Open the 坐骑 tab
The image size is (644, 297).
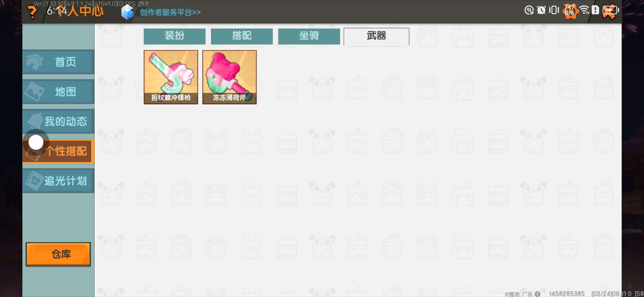pyautogui.click(x=309, y=36)
